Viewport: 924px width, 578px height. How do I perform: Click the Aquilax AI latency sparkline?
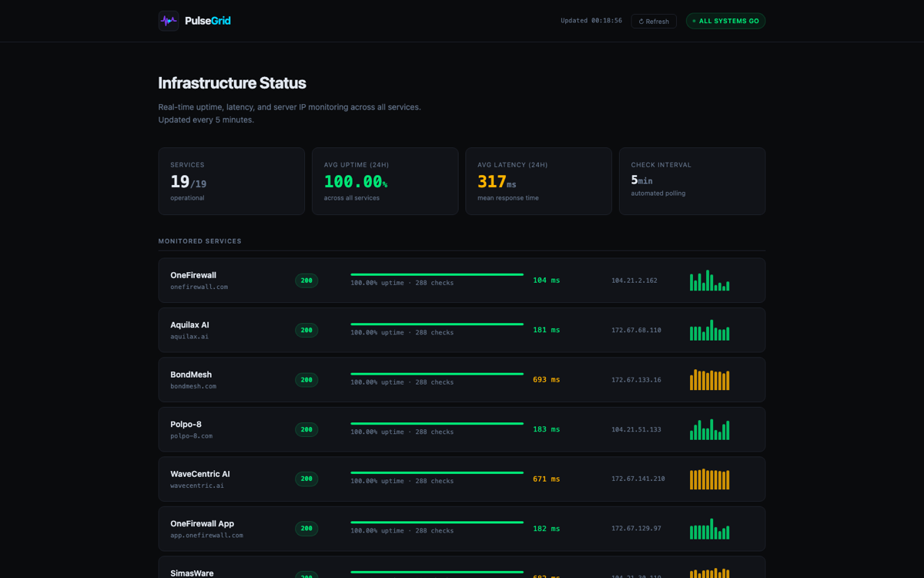[x=710, y=330]
